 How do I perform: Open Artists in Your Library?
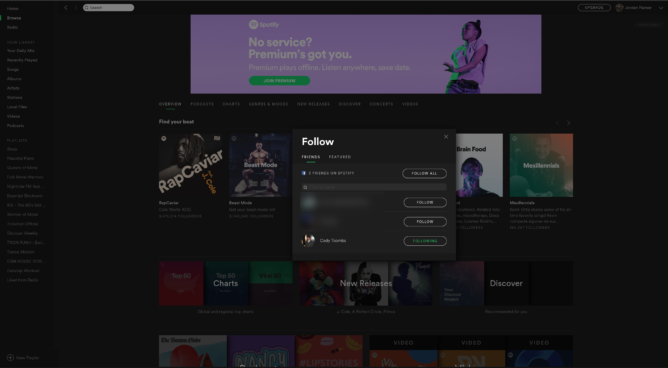pyautogui.click(x=13, y=88)
